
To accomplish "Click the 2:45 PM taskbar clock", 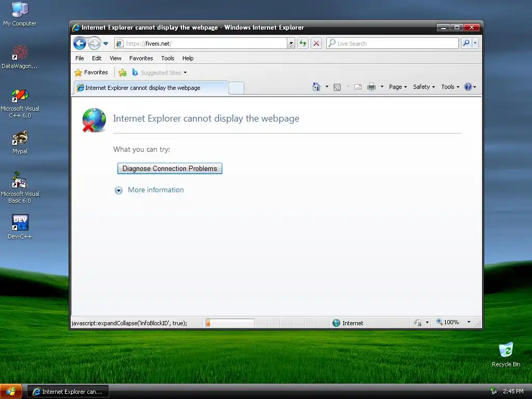I will [513, 391].
